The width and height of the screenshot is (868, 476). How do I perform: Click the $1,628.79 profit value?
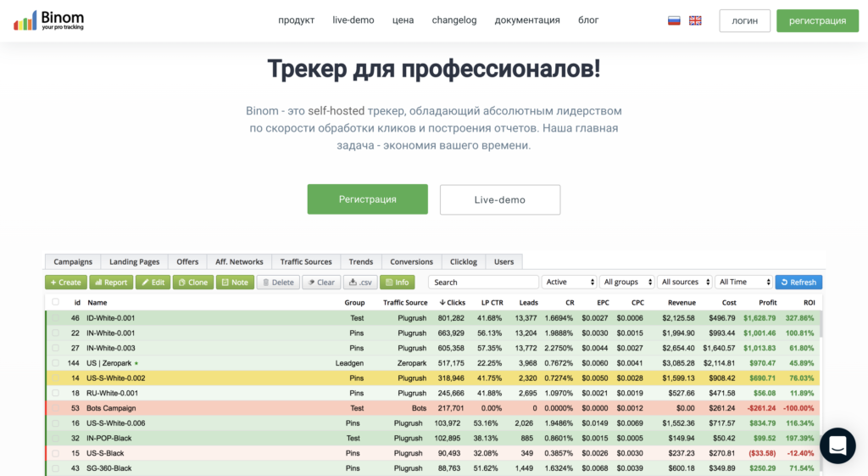pyautogui.click(x=759, y=318)
